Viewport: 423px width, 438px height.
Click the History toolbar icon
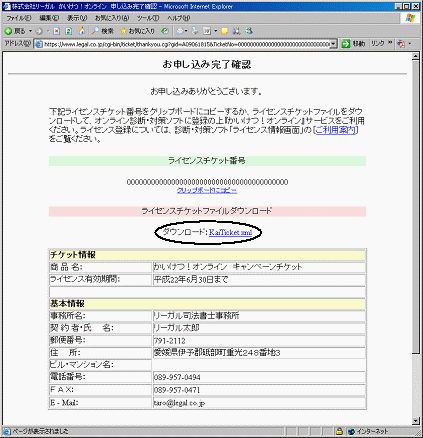pos(164,31)
